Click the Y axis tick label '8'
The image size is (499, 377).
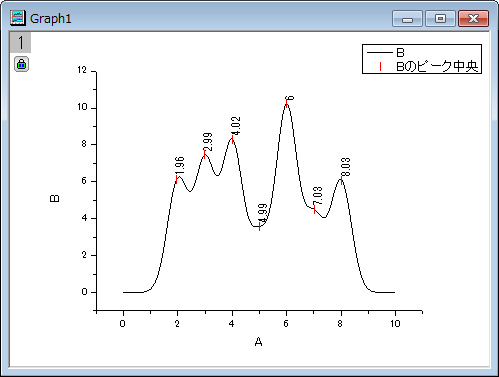coord(84,144)
